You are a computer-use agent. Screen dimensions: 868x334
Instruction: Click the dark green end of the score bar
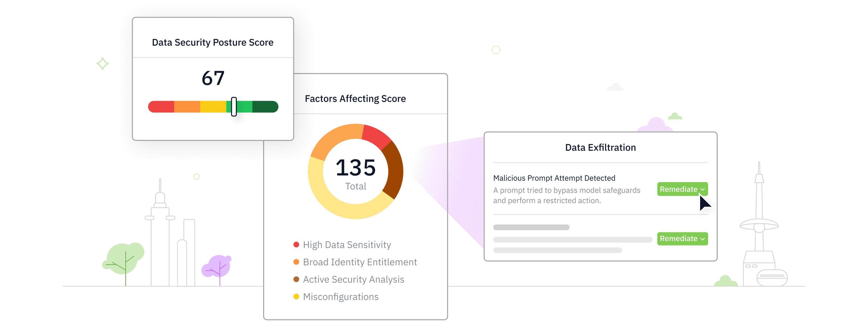click(265, 107)
